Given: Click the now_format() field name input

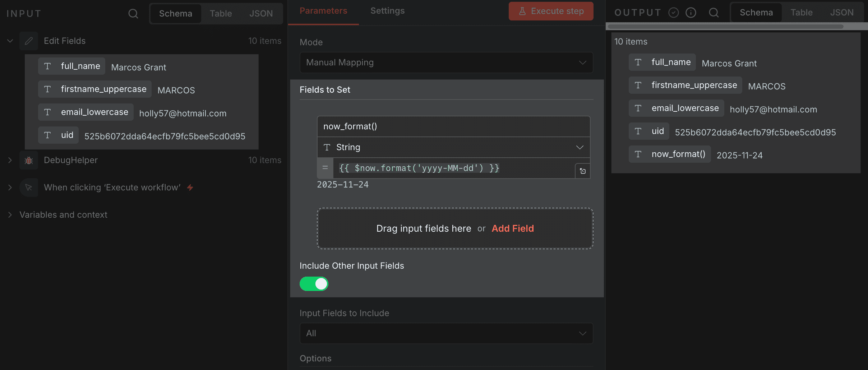Looking at the screenshot, I should point(453,126).
